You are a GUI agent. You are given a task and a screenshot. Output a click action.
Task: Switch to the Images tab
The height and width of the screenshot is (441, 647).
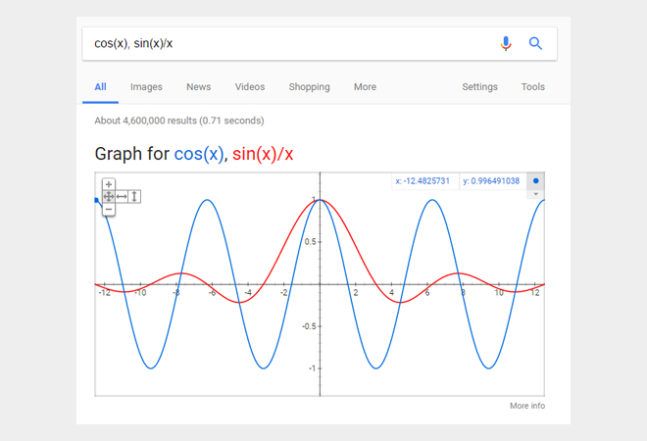pyautogui.click(x=146, y=87)
